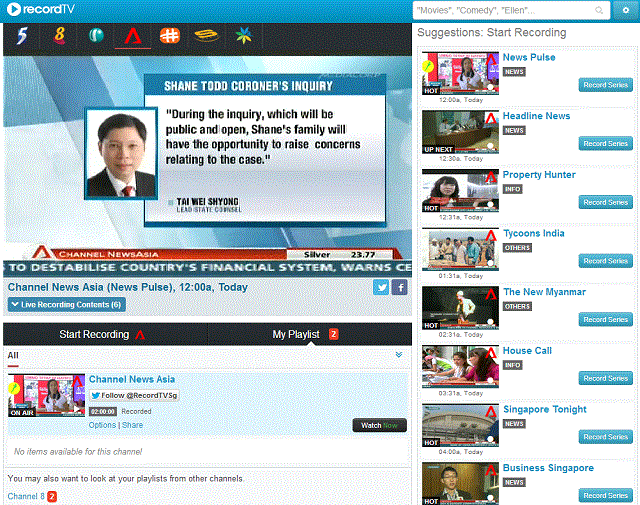
Task: Open the Channel News Asia playlist title
Action: [132, 379]
